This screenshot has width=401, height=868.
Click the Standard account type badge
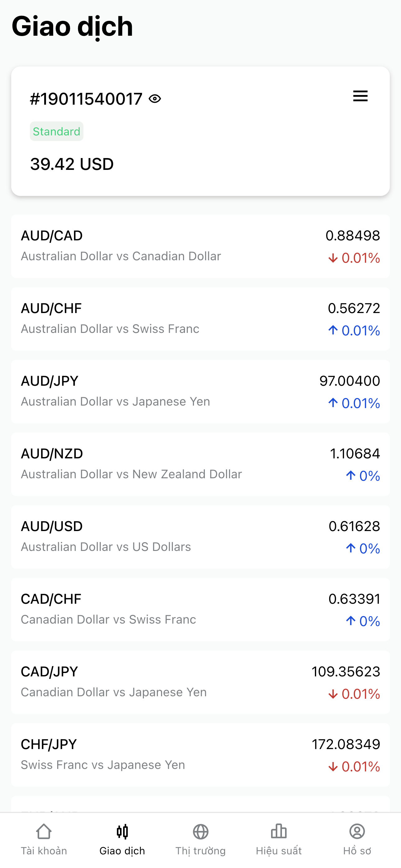click(x=57, y=131)
